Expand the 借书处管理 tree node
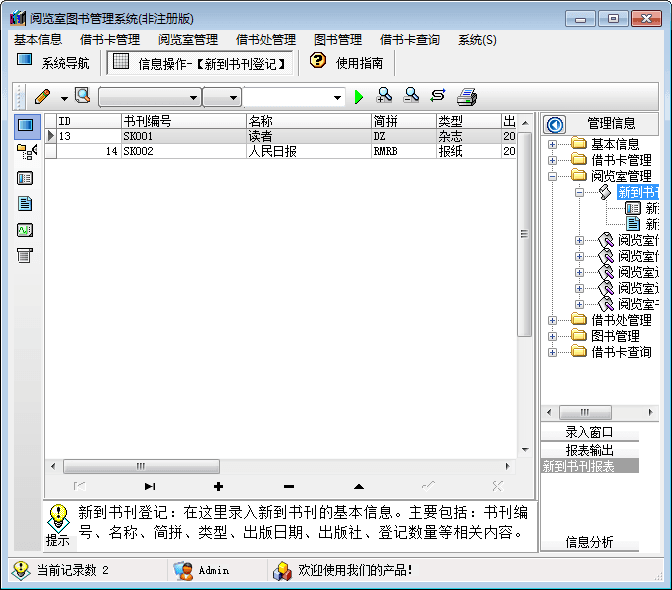 552,320
